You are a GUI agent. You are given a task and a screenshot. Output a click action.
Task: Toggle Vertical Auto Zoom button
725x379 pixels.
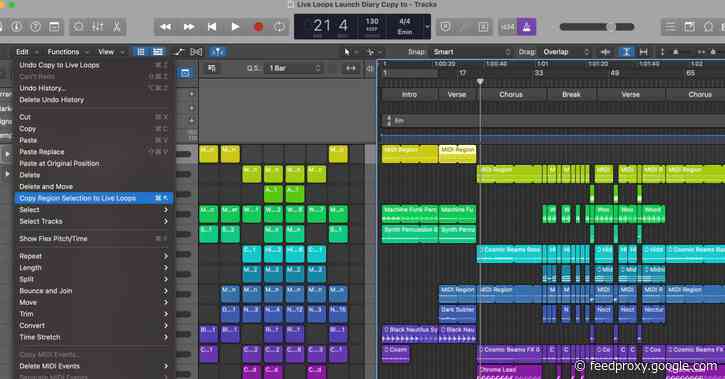pos(626,52)
